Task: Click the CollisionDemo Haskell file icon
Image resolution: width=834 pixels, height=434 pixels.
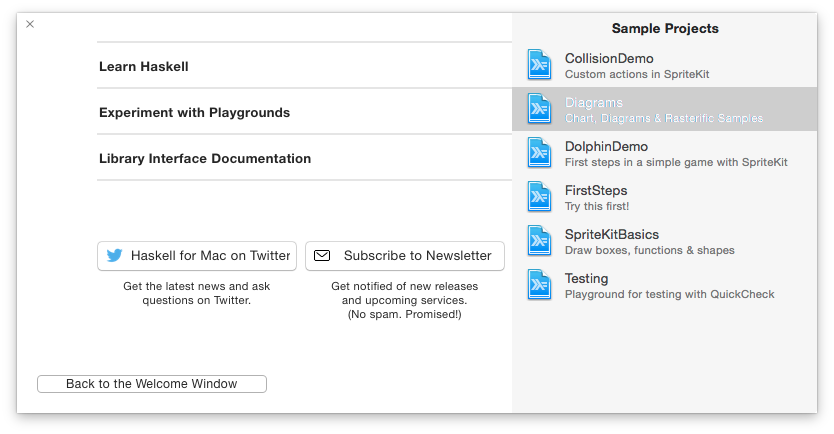Action: coord(540,65)
